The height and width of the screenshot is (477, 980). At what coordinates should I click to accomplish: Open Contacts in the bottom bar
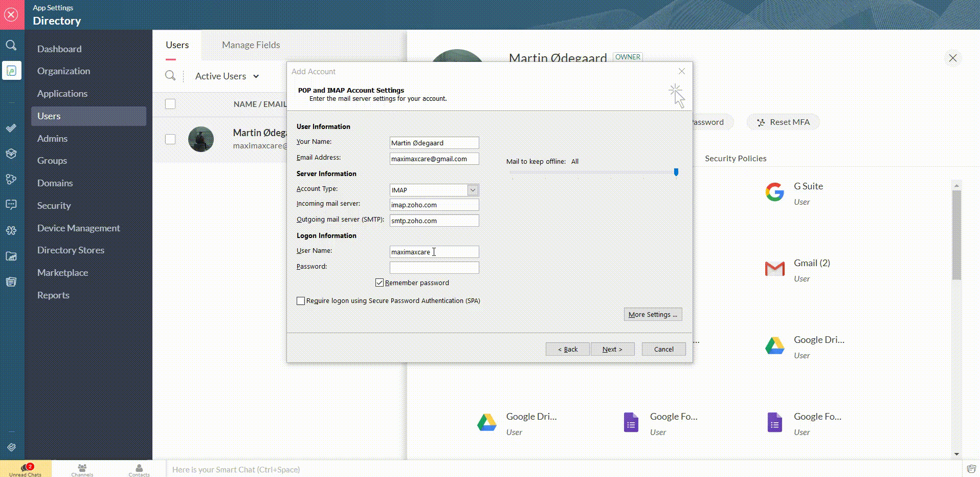[x=139, y=469]
